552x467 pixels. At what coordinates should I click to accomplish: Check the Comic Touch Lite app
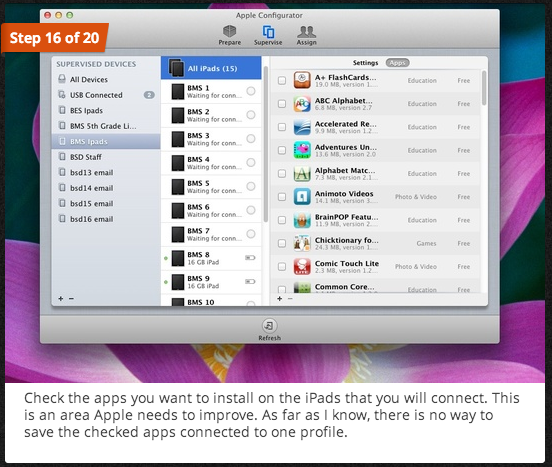(282, 266)
